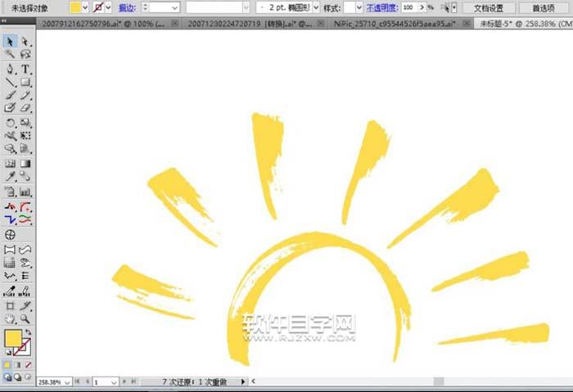The height and width of the screenshot is (392, 573).
Task: Pick the Magic Wand tool
Action: tap(10, 54)
